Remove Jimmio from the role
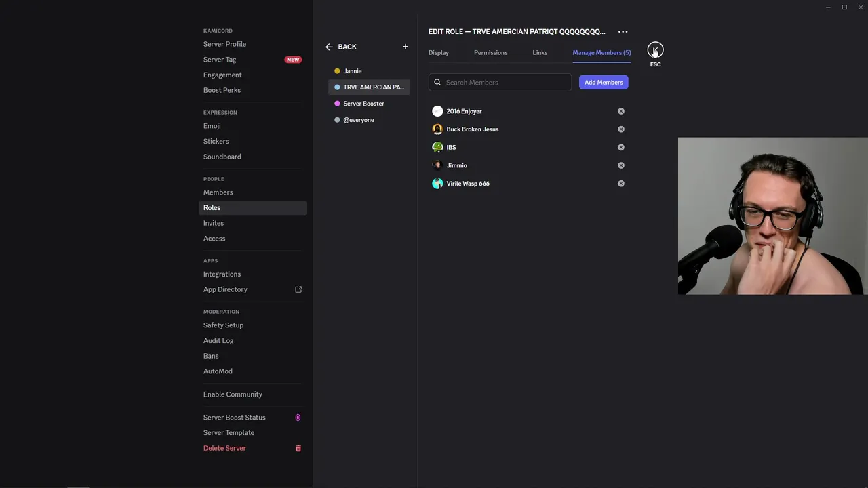 pyautogui.click(x=620, y=165)
